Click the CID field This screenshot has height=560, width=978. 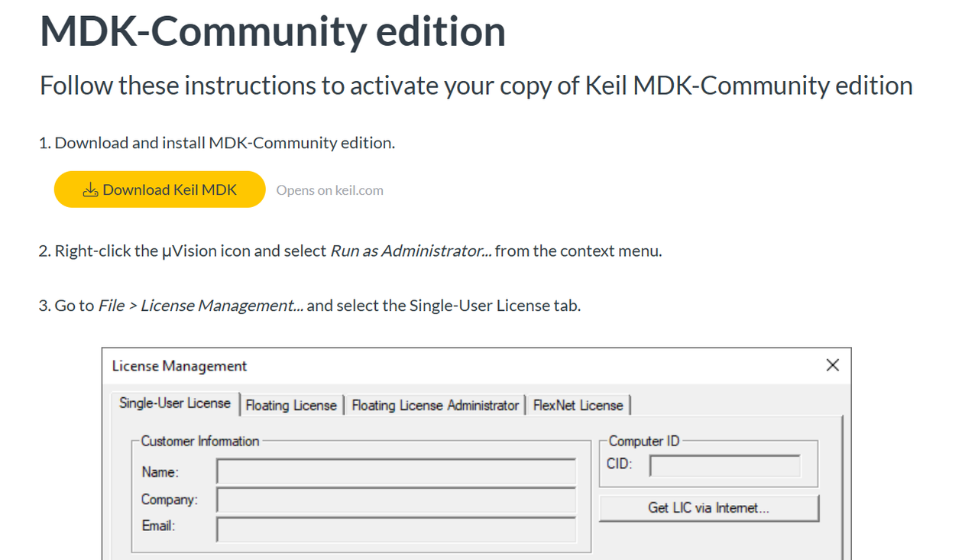[x=725, y=465]
